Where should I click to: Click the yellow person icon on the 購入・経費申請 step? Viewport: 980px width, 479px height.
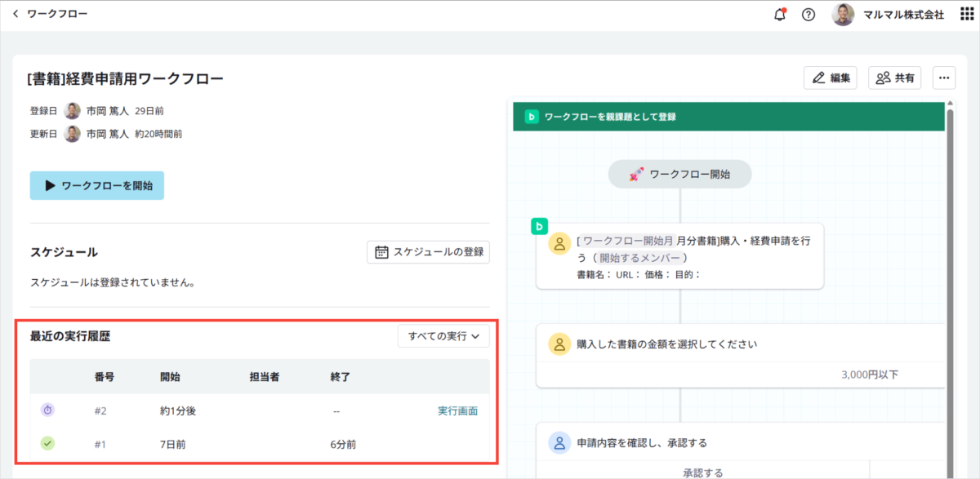(x=559, y=243)
